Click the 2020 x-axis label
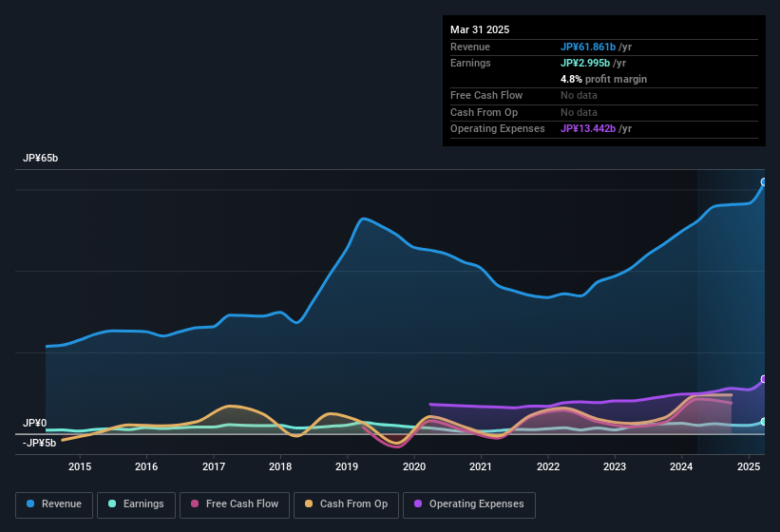 (x=414, y=466)
